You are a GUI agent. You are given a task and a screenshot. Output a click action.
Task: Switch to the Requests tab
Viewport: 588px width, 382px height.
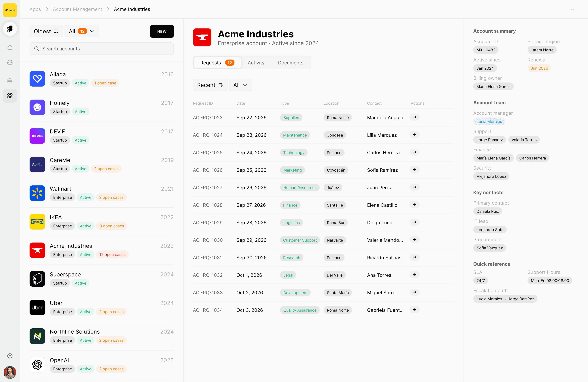[x=217, y=63]
